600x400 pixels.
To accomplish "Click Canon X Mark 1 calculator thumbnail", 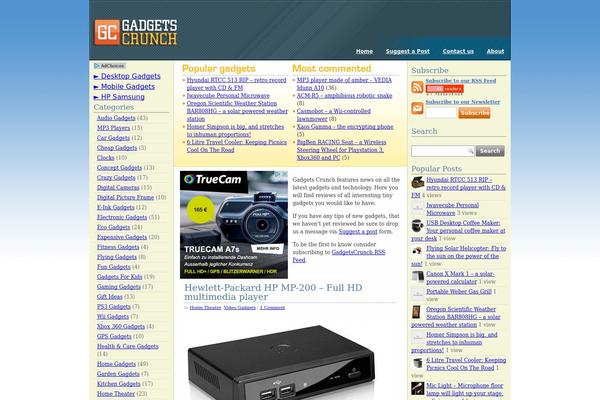I will (417, 276).
